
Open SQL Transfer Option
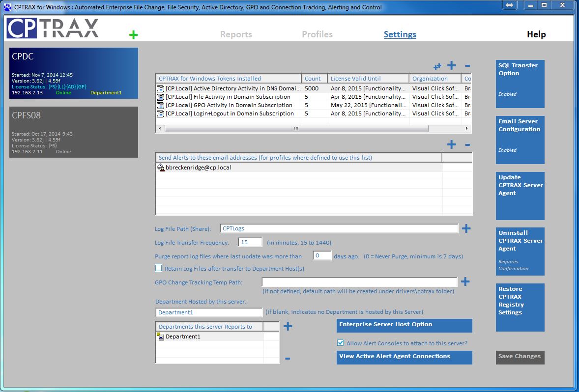click(x=520, y=84)
